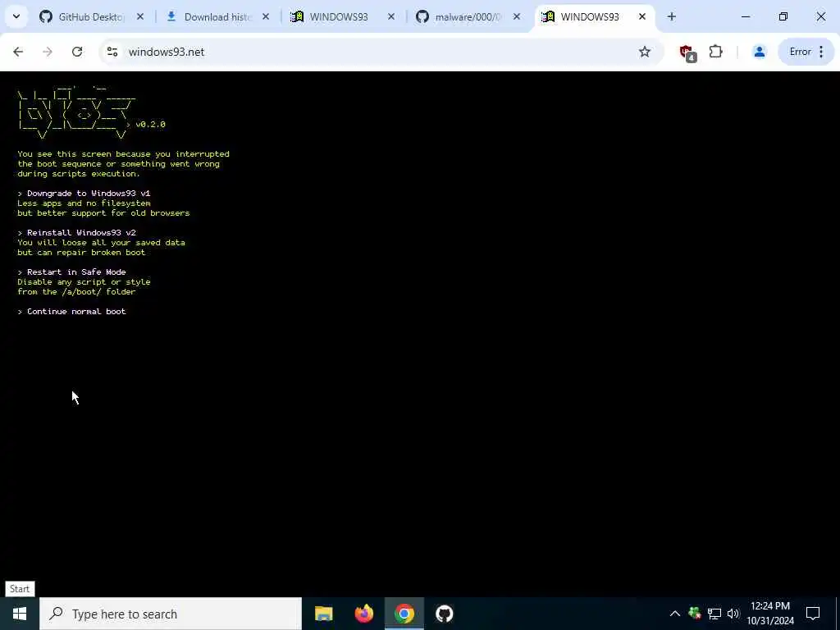The image size is (840, 630).
Task: Restore down the Chrome window
Action: pos(783,16)
